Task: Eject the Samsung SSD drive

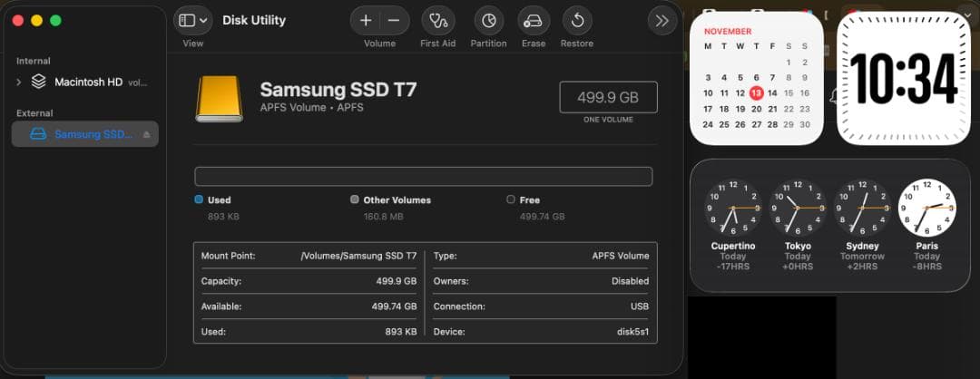Action: 146,134
